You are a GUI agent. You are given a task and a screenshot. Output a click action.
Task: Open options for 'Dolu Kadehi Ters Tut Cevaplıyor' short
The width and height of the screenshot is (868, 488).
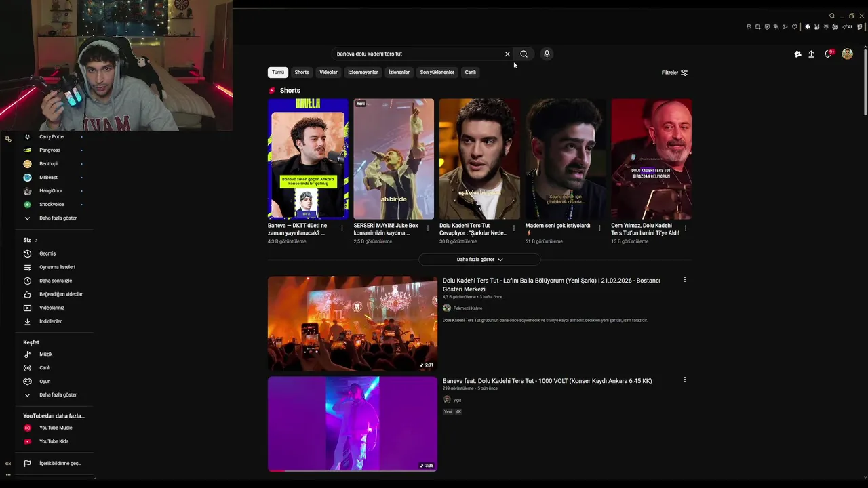click(514, 228)
